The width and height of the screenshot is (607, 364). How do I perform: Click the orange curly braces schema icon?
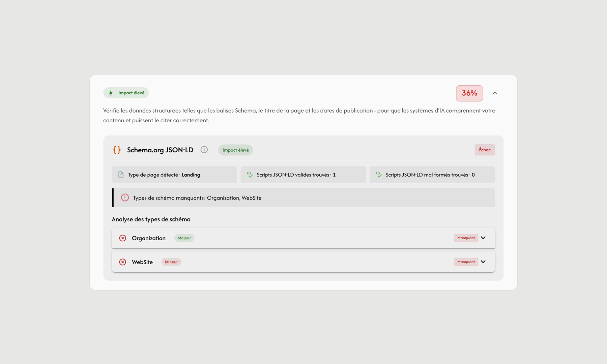coord(117,150)
